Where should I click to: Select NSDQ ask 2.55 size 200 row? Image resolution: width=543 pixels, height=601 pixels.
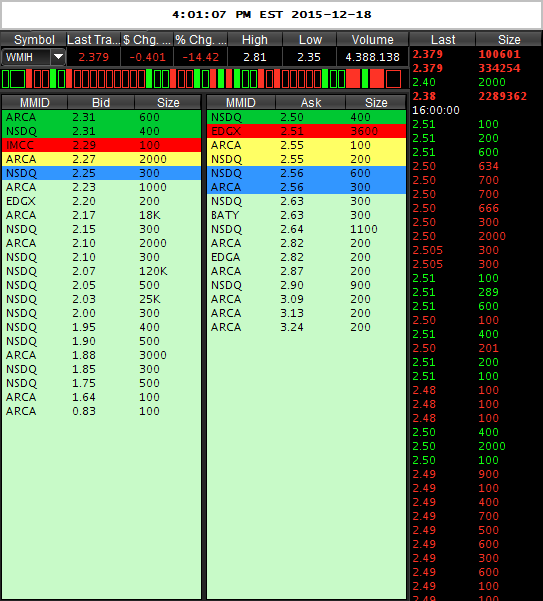click(x=306, y=159)
